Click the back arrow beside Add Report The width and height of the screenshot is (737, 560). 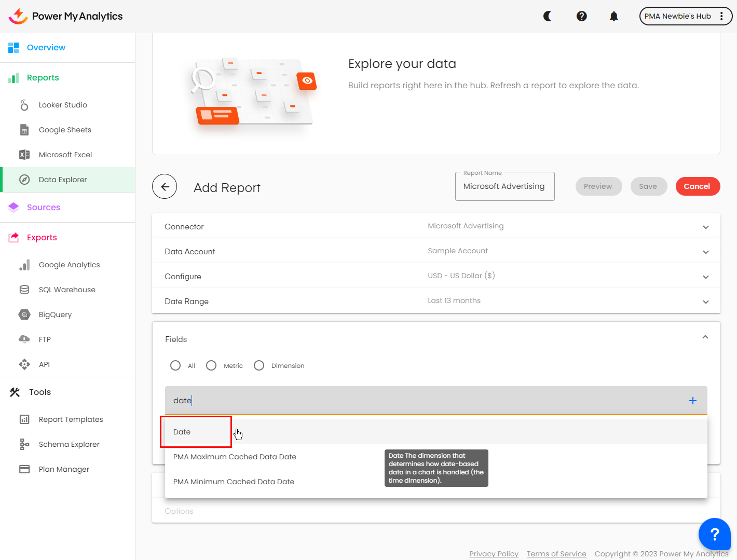tap(165, 187)
